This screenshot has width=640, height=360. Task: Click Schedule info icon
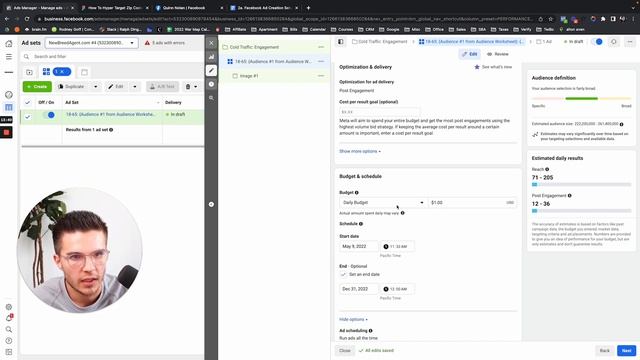[x=361, y=224]
